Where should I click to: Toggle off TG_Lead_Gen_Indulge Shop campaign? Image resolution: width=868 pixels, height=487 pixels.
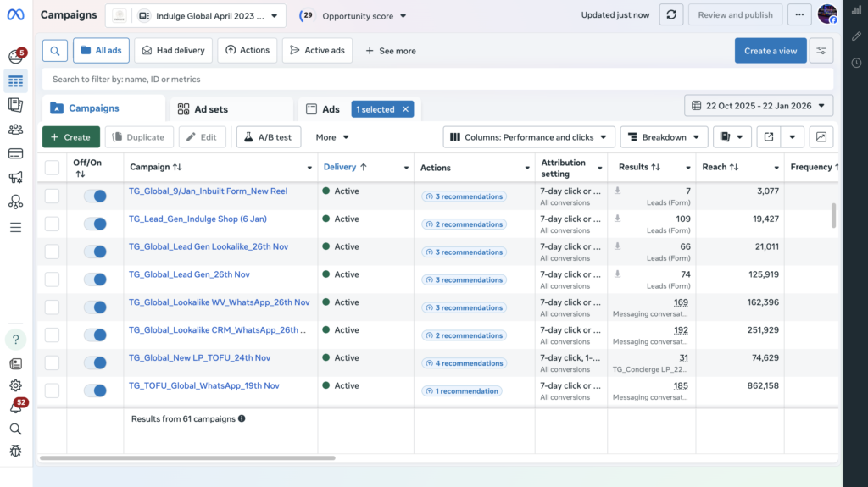[x=95, y=224]
